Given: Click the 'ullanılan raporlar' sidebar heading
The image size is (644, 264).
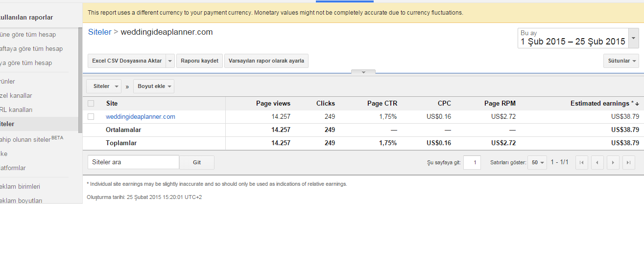Looking at the screenshot, I should (x=26, y=18).
